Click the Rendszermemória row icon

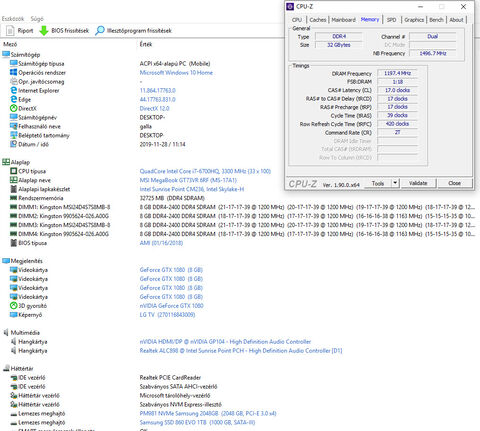click(14, 198)
